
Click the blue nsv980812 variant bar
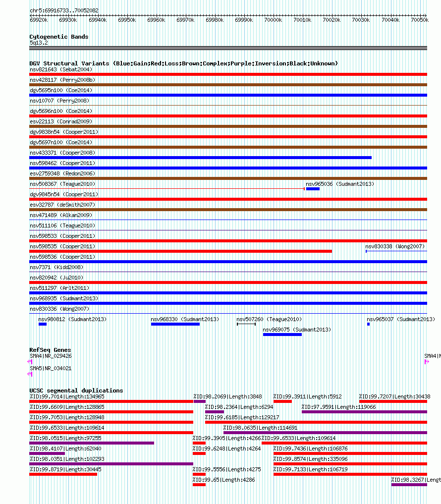43,324
